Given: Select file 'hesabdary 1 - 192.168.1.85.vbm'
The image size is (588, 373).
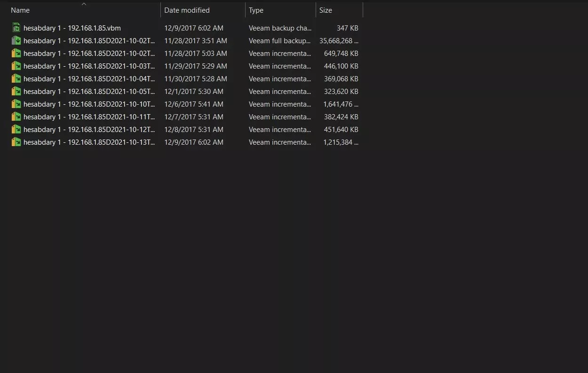Looking at the screenshot, I should point(72,28).
